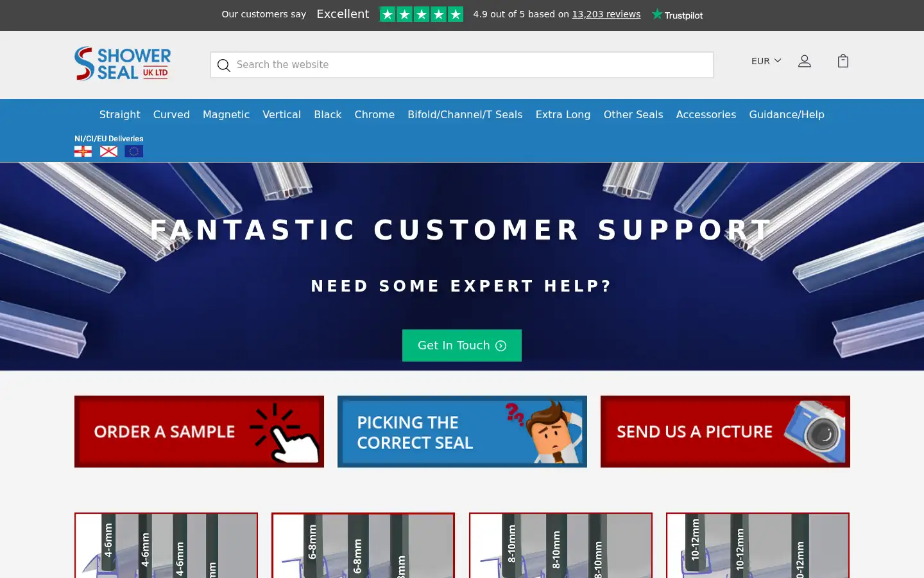The image size is (924, 578).
Task: Select the 6-8mm seal category card
Action: (363, 545)
